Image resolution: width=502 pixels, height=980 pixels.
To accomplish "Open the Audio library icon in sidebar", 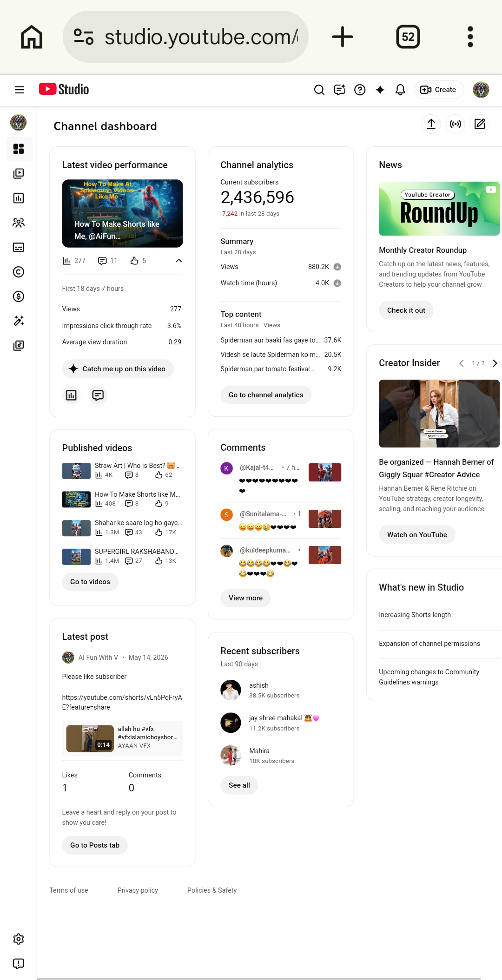I will [x=19, y=345].
